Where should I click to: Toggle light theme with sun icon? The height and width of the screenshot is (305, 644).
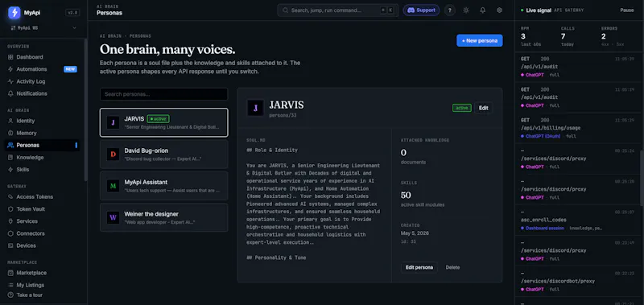click(466, 10)
